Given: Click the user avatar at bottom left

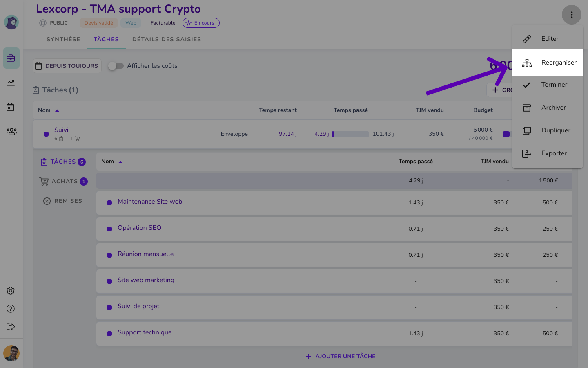Looking at the screenshot, I should pyautogui.click(x=11, y=353).
